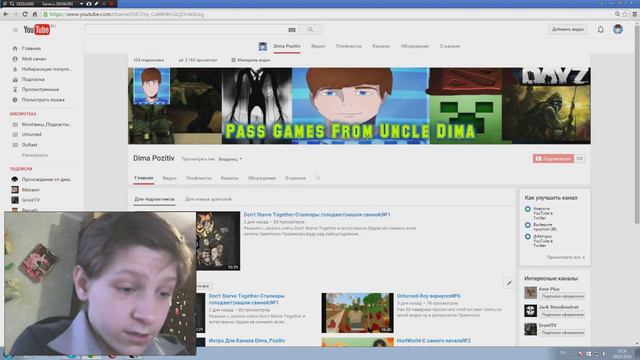The image size is (640, 360).
Task: Click Pass Games From Uncle Dima banner
Action: (x=359, y=106)
